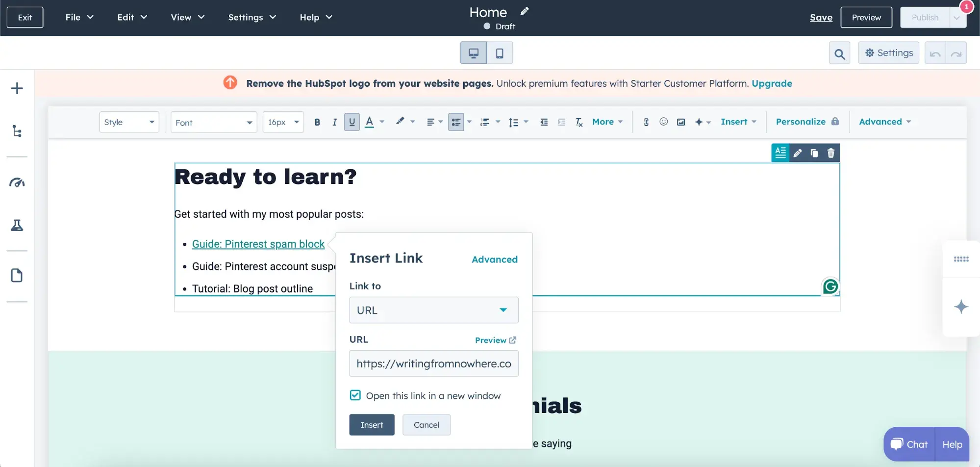
Task: Preview the URL link
Action: [496, 340]
